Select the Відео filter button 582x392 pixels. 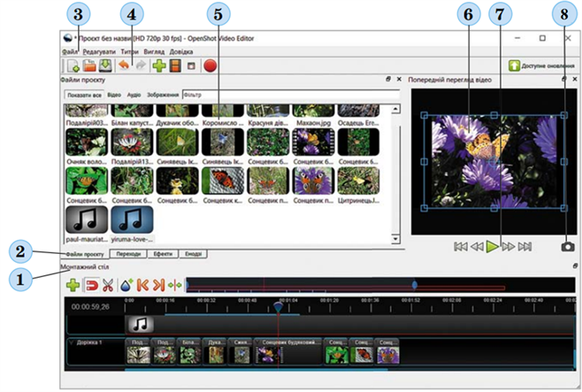[x=114, y=95]
